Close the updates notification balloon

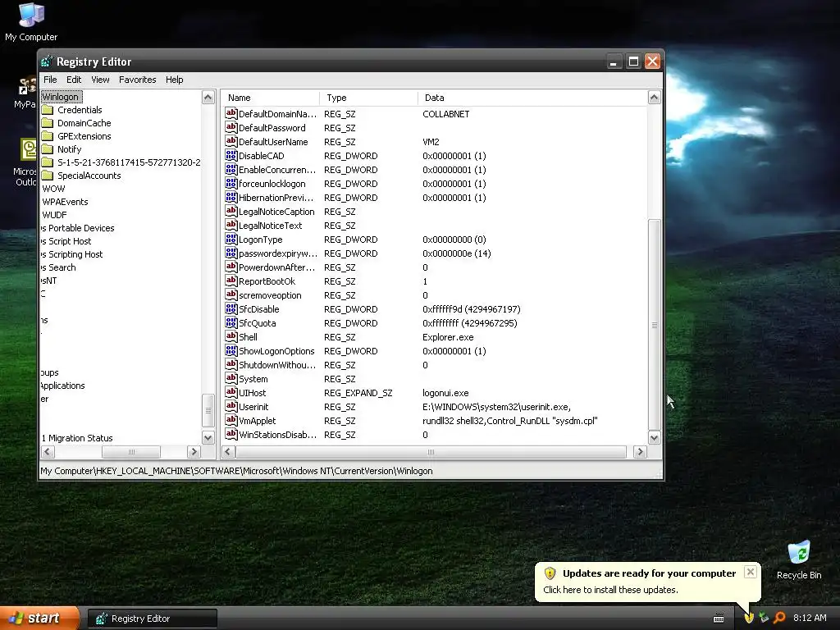751,572
